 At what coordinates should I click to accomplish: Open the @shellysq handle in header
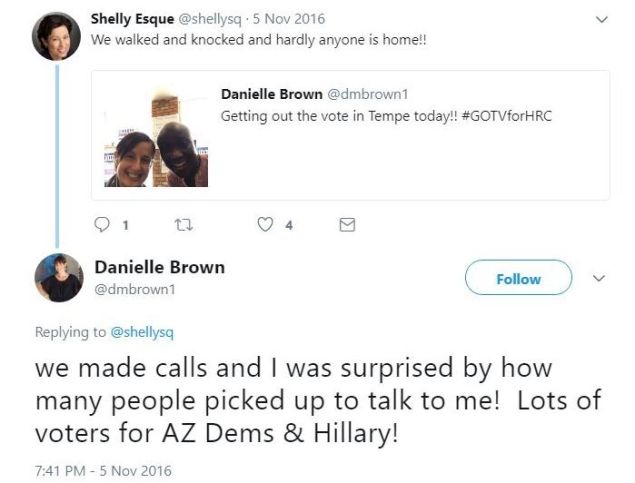210,19
